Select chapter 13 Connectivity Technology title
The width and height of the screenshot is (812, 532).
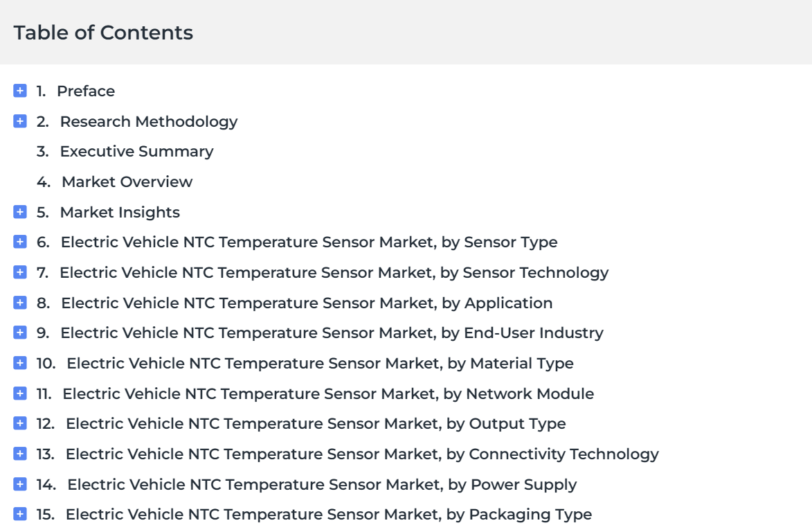point(362,454)
